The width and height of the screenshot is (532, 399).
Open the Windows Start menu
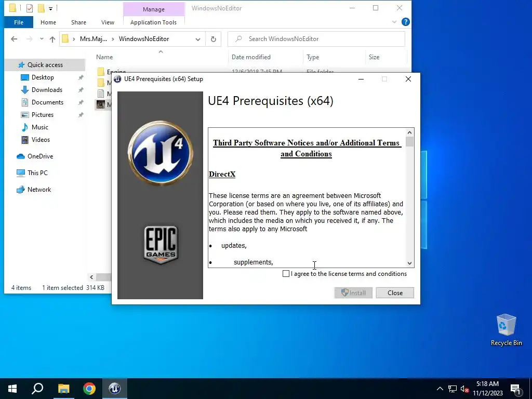click(x=12, y=389)
